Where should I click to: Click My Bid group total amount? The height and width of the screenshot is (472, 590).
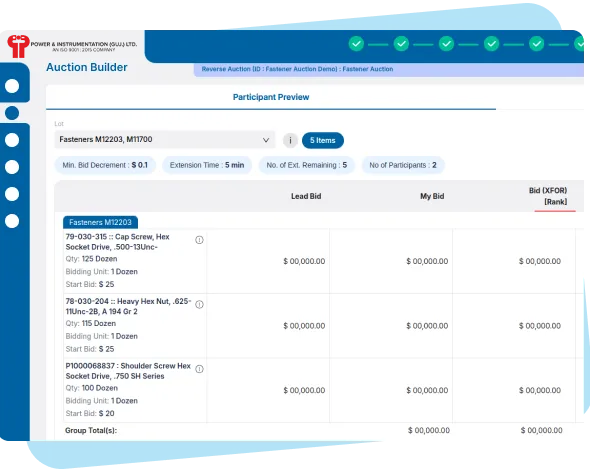click(x=429, y=430)
